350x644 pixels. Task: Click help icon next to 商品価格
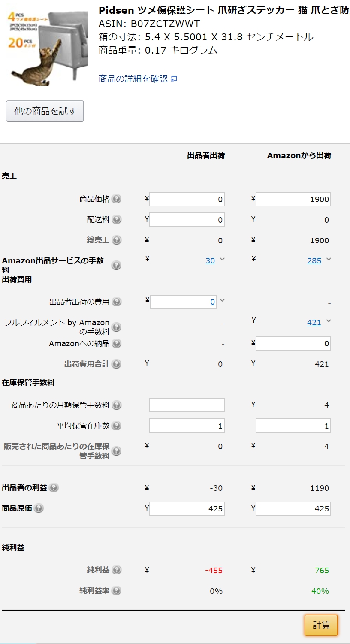point(116,199)
